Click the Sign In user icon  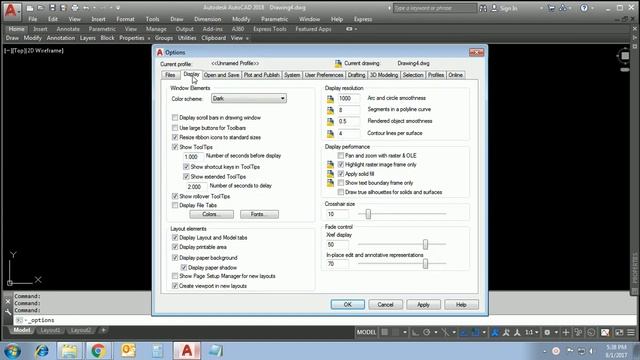point(494,8)
